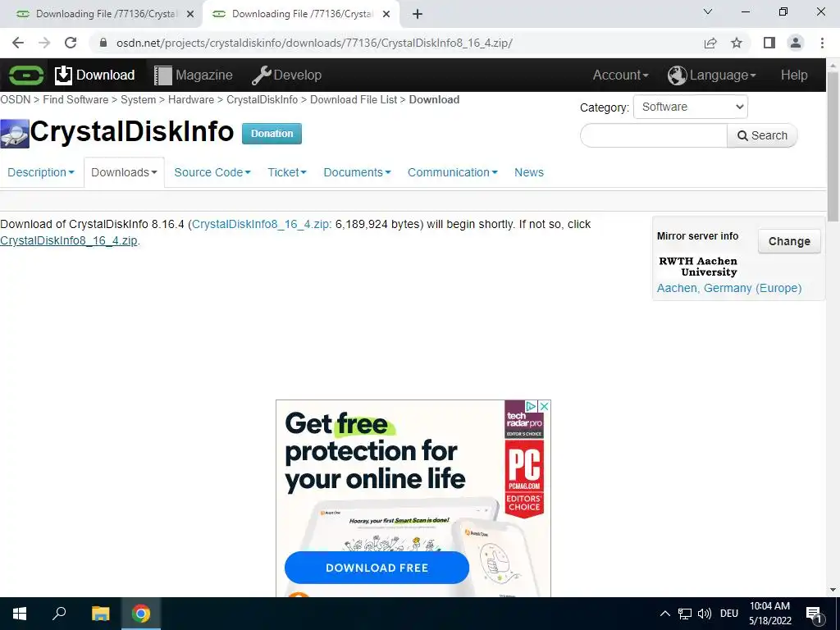The width and height of the screenshot is (840, 630).
Task: Show hidden system tray icons
Action: click(x=664, y=614)
